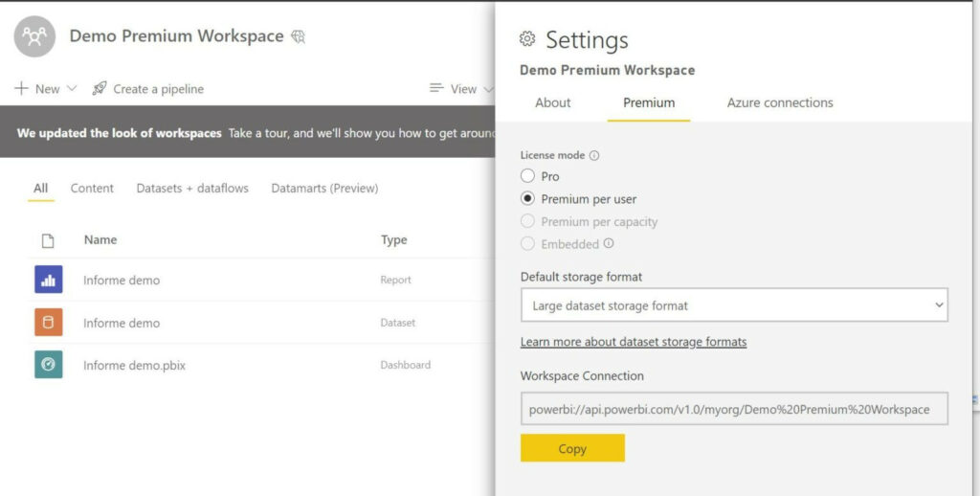Click the orange dataset icon for Informe demo
The width and height of the screenshot is (980, 496).
48,322
